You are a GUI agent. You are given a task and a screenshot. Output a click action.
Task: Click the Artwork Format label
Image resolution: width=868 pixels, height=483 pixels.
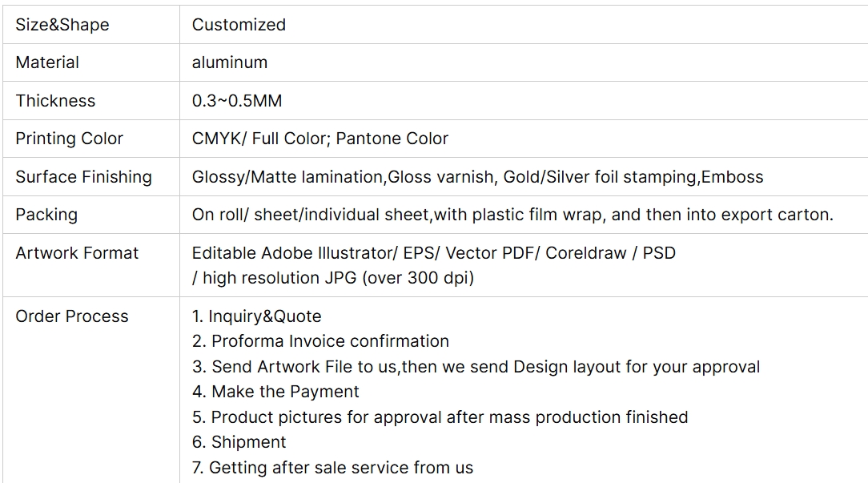(x=77, y=253)
